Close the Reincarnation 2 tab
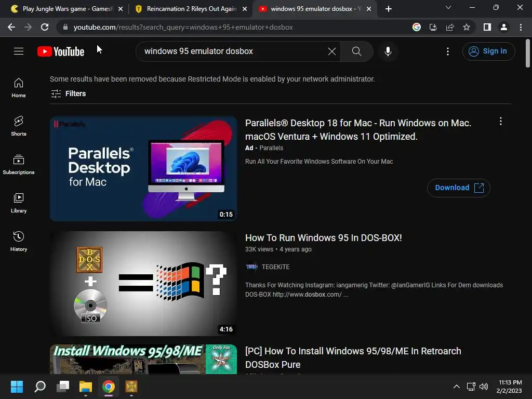Image resolution: width=532 pixels, height=399 pixels. click(245, 9)
